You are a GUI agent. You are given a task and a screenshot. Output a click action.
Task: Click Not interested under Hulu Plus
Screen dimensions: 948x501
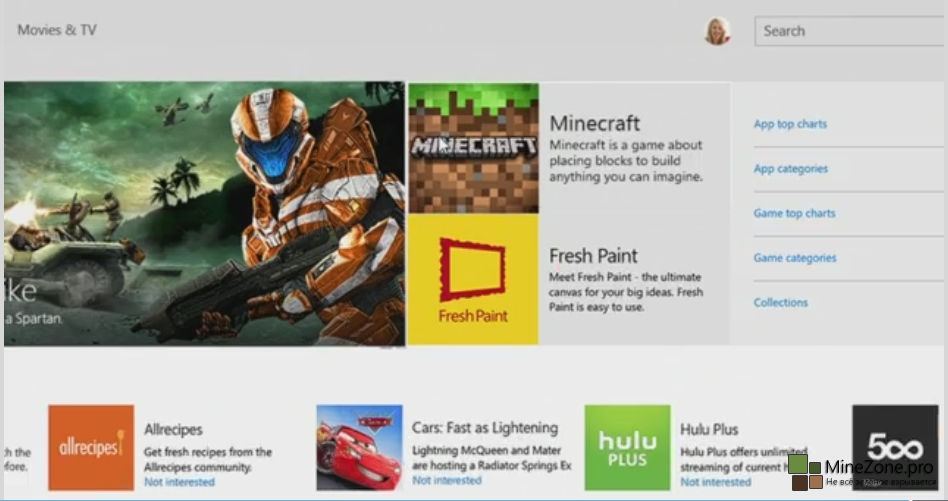715,482
